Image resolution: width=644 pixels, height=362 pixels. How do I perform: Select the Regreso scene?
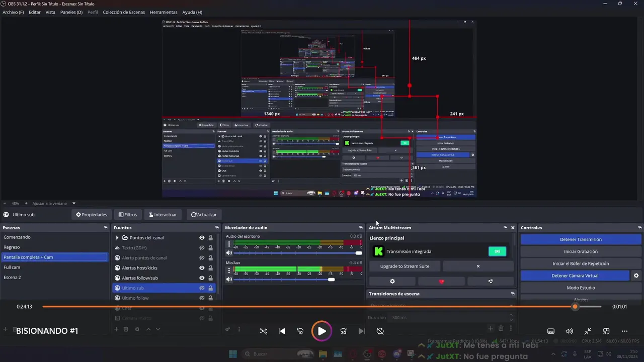pyautogui.click(x=54, y=247)
